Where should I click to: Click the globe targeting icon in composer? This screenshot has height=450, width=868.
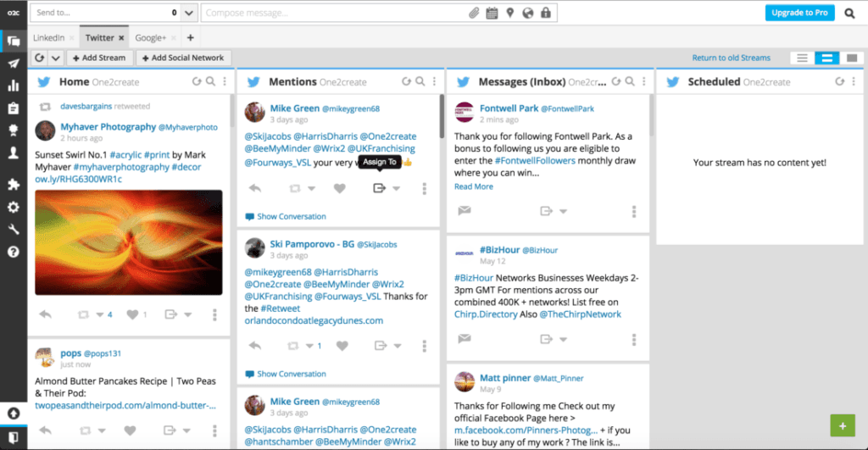pos(528,13)
